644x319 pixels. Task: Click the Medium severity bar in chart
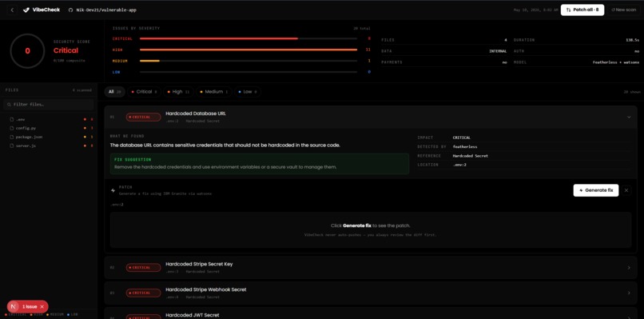pos(248,61)
